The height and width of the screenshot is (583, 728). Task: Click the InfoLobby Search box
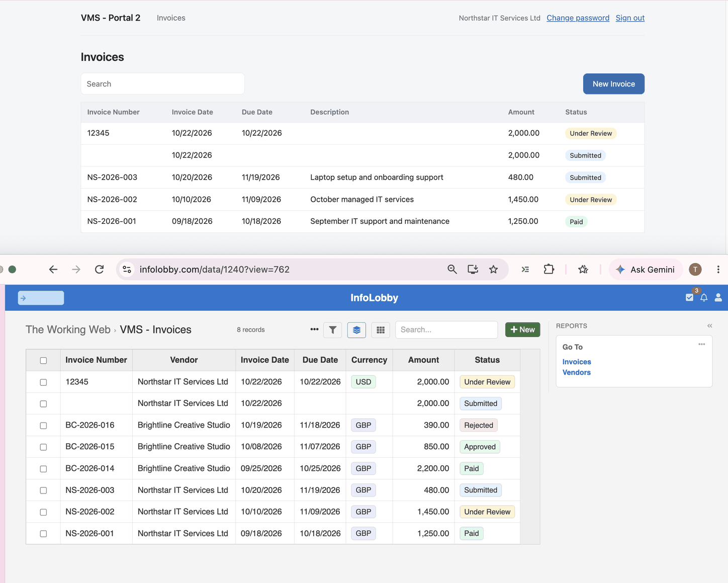point(446,330)
